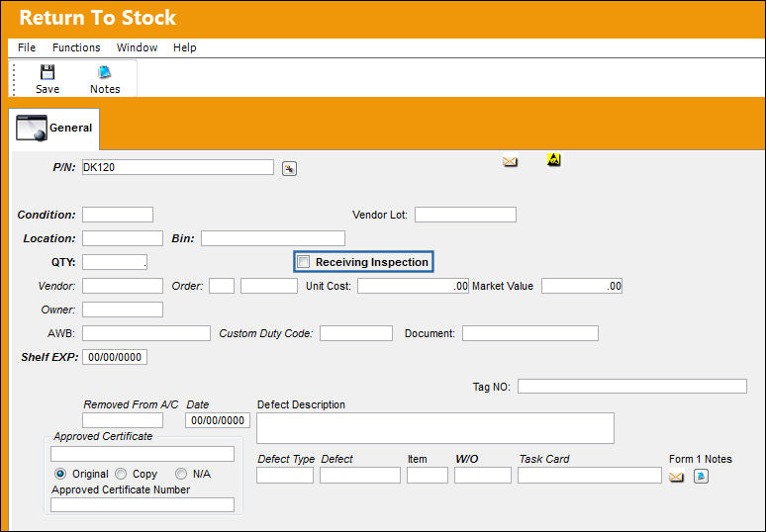Image resolution: width=766 pixels, height=532 pixels.
Task: Open the Form 1 Notes notepad icon
Action: (x=701, y=476)
